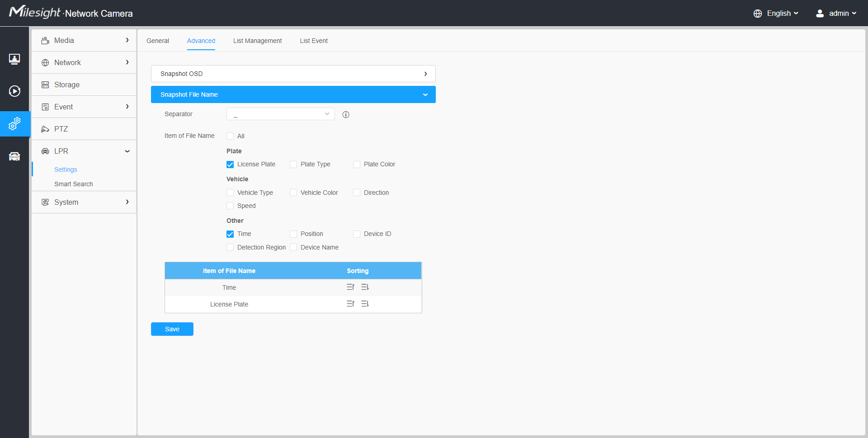Viewport: 868px width, 438px height.
Task: Move Time row down in sorting
Action: (365, 287)
